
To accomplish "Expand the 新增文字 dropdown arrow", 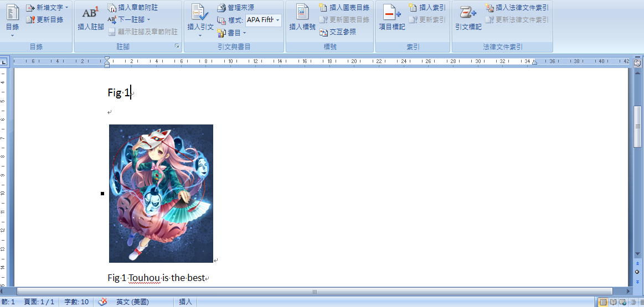I will (x=66, y=7).
